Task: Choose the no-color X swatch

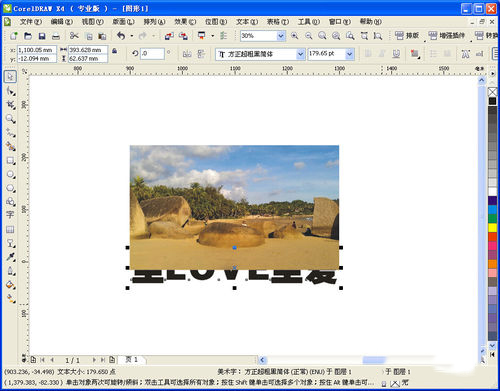Action: pos(492,92)
